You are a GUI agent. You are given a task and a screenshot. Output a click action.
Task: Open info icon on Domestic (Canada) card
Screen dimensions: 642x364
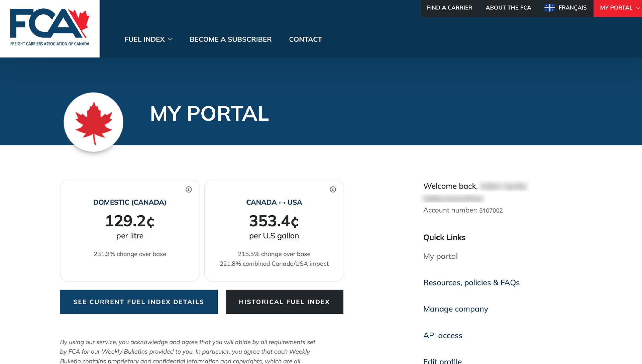[x=189, y=190]
